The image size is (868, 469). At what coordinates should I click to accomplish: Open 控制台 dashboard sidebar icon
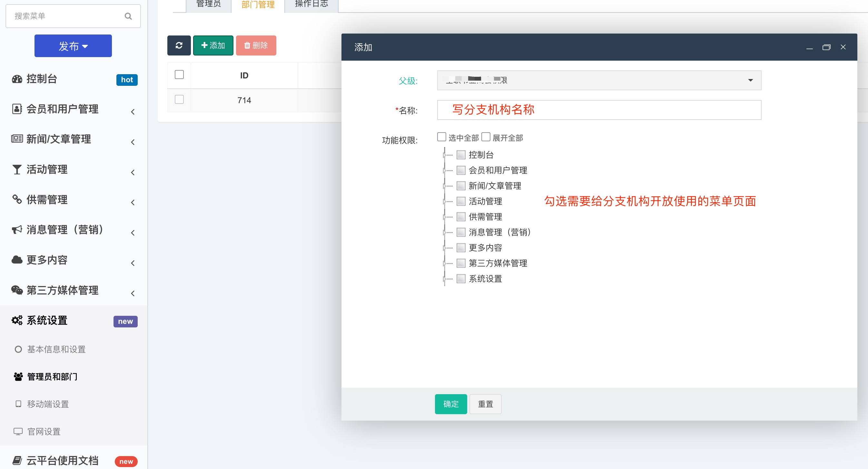[17, 79]
